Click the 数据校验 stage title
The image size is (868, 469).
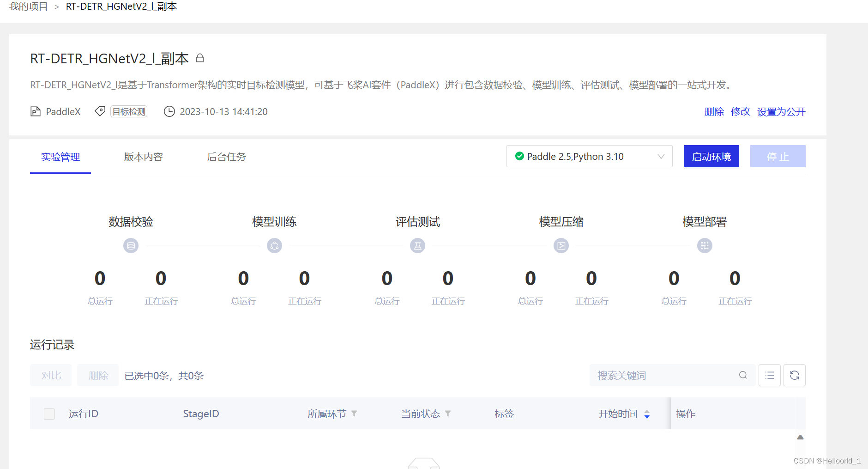pyautogui.click(x=131, y=222)
